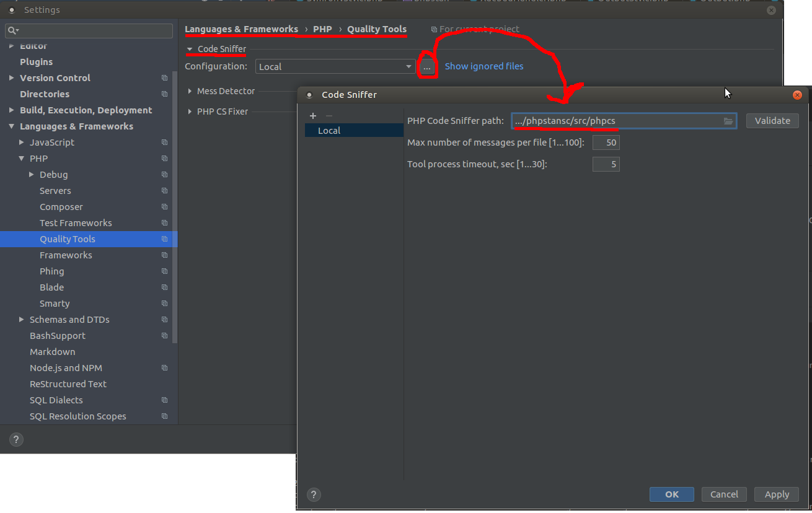Open help in the Settings window
Screen dimensions: 812x513
tap(16, 440)
